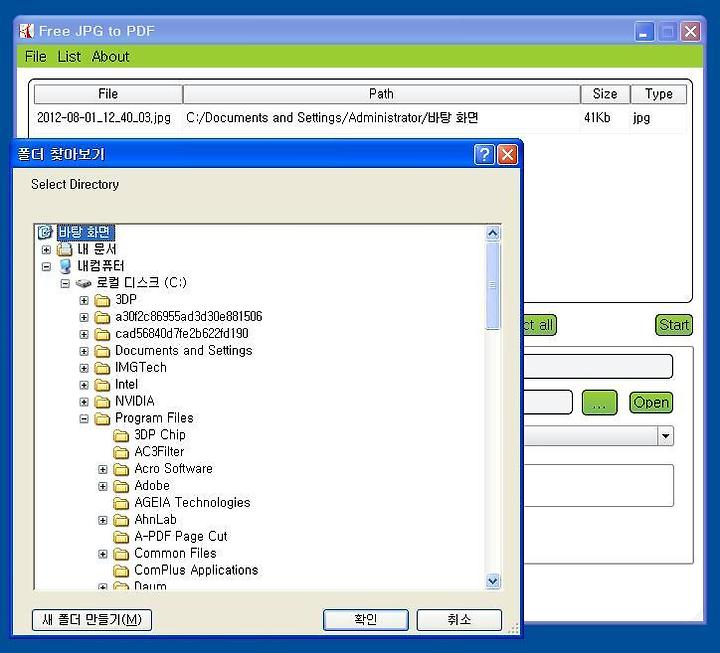720x653 pixels.
Task: Click the My Computer icon beside 내컴퓨터
Action: (x=65, y=266)
